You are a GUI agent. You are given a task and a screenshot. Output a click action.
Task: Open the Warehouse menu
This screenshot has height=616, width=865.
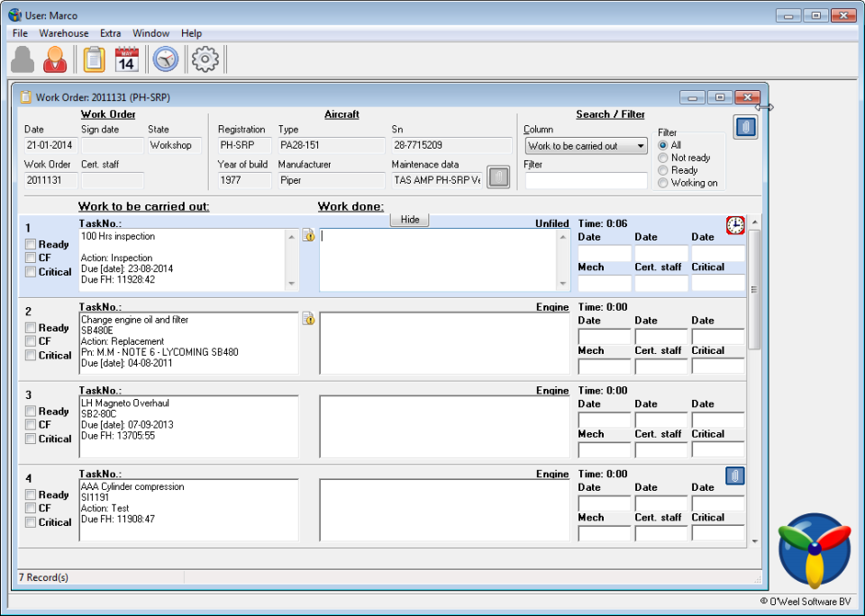63,33
